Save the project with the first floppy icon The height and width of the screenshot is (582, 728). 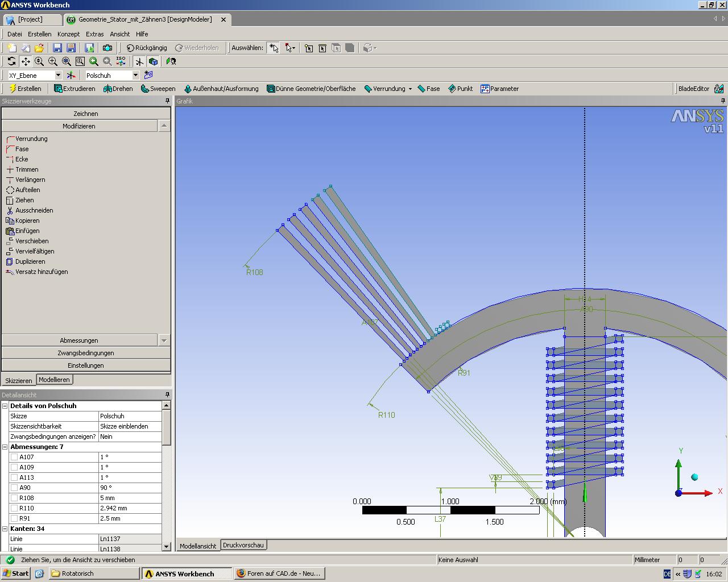pyautogui.click(x=57, y=48)
